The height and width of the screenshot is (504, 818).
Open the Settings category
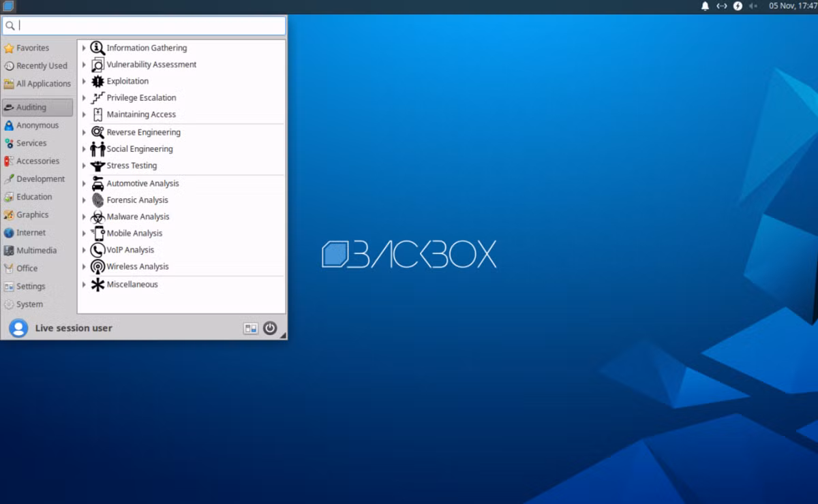click(x=37, y=287)
